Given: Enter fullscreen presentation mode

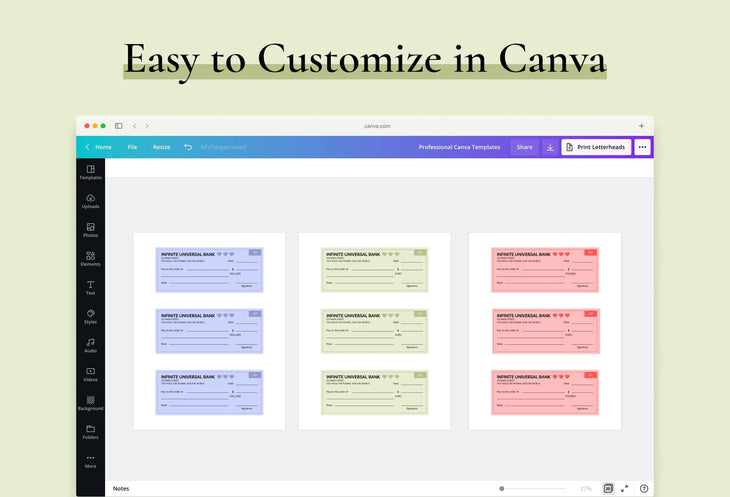Looking at the screenshot, I should click(624, 488).
